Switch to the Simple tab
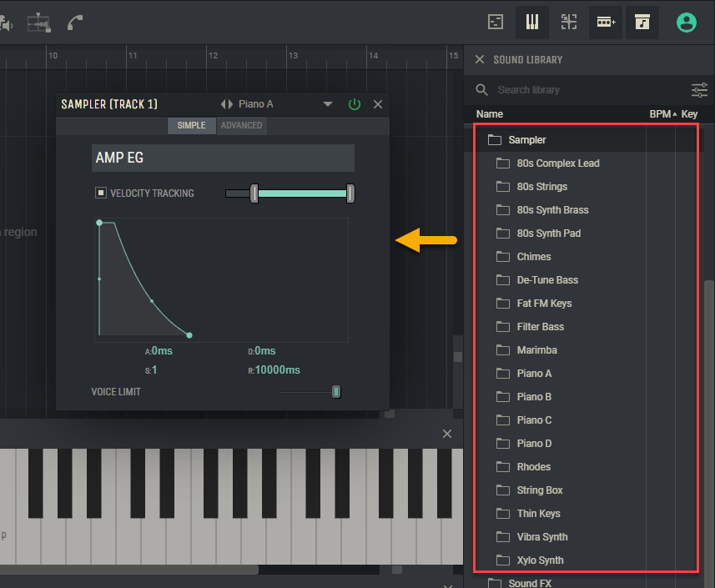This screenshot has height=588, width=715. [192, 125]
